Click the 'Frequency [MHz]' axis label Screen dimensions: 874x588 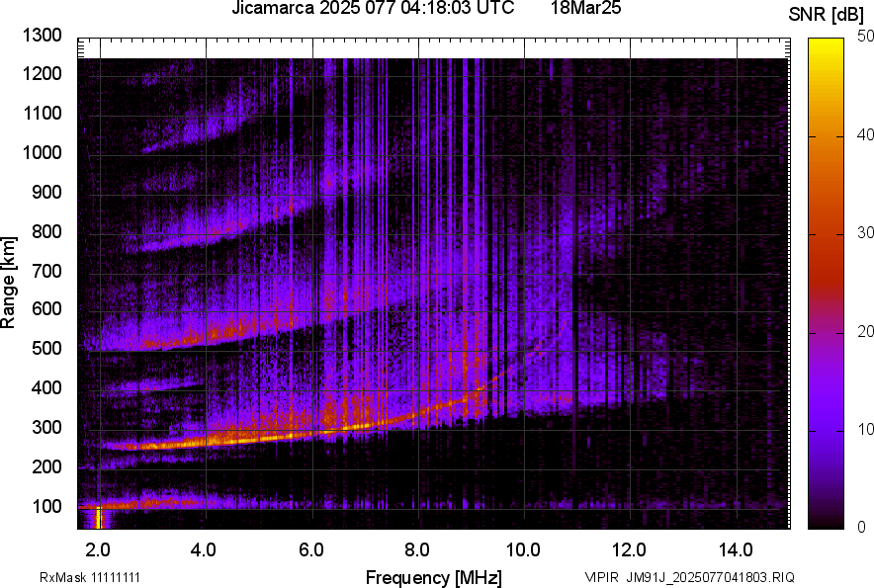tap(434, 577)
